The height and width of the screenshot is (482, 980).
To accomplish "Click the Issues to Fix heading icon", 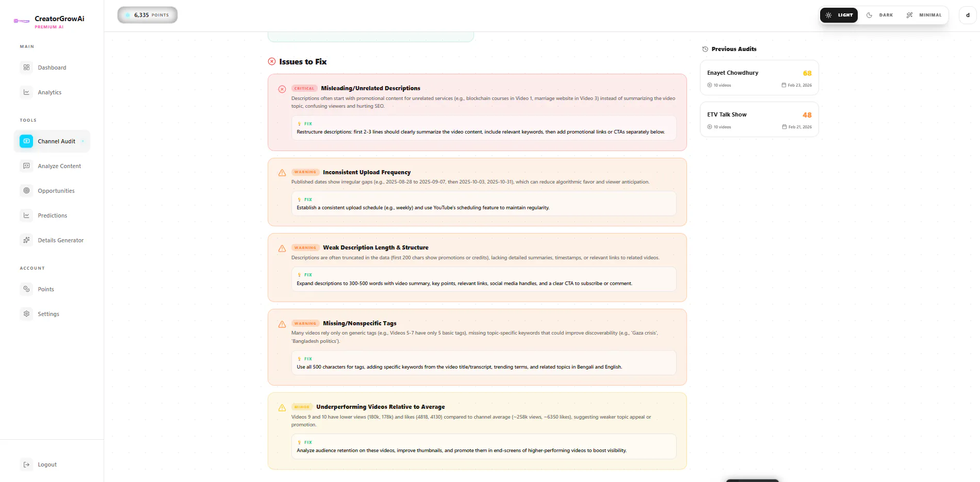I will coord(272,61).
